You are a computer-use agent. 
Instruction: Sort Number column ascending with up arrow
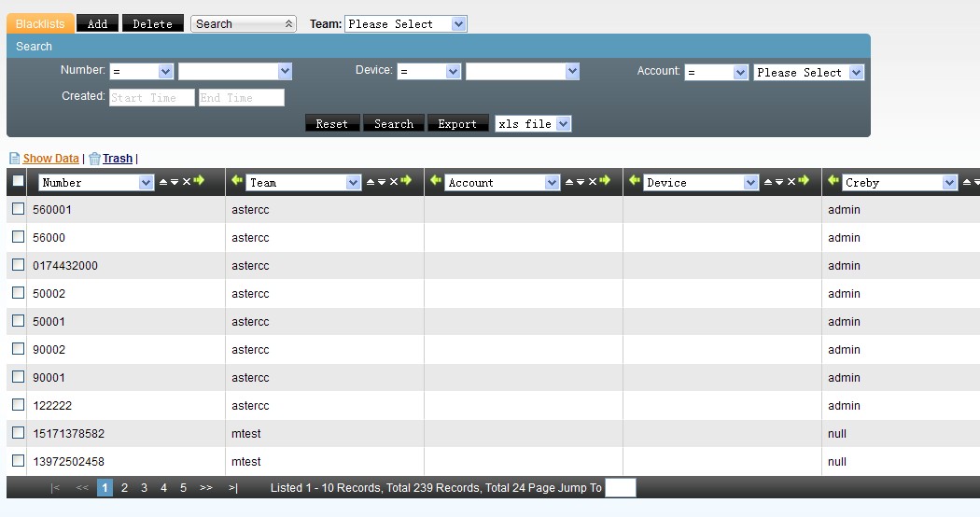coord(163,182)
